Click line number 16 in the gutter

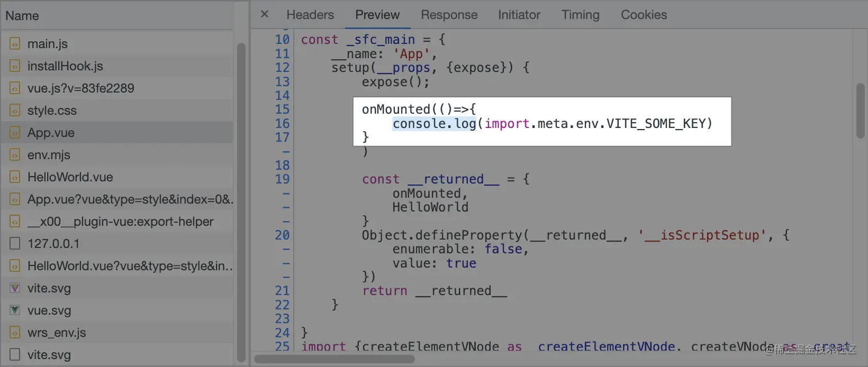(x=282, y=124)
